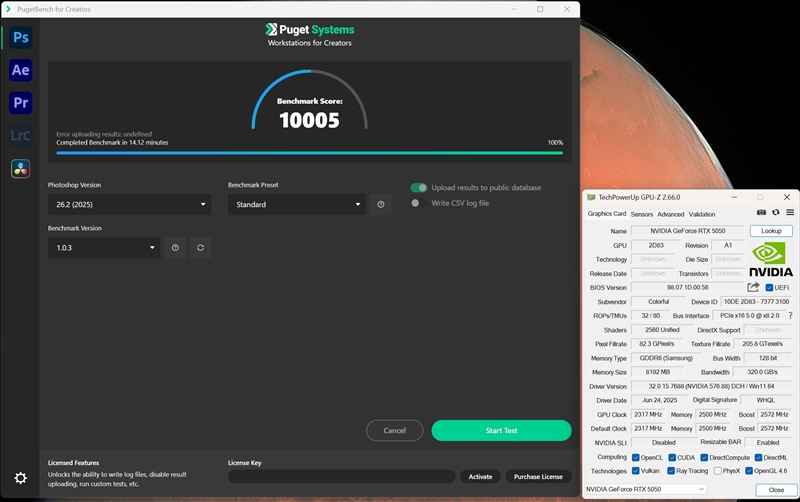
Task: Click the Purchase License button
Action: click(538, 476)
